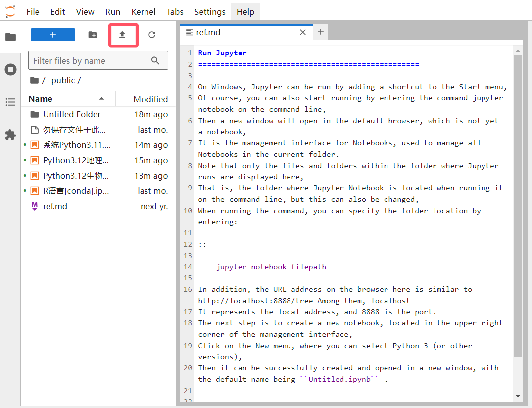Click the Upload Files icon

[x=122, y=35]
